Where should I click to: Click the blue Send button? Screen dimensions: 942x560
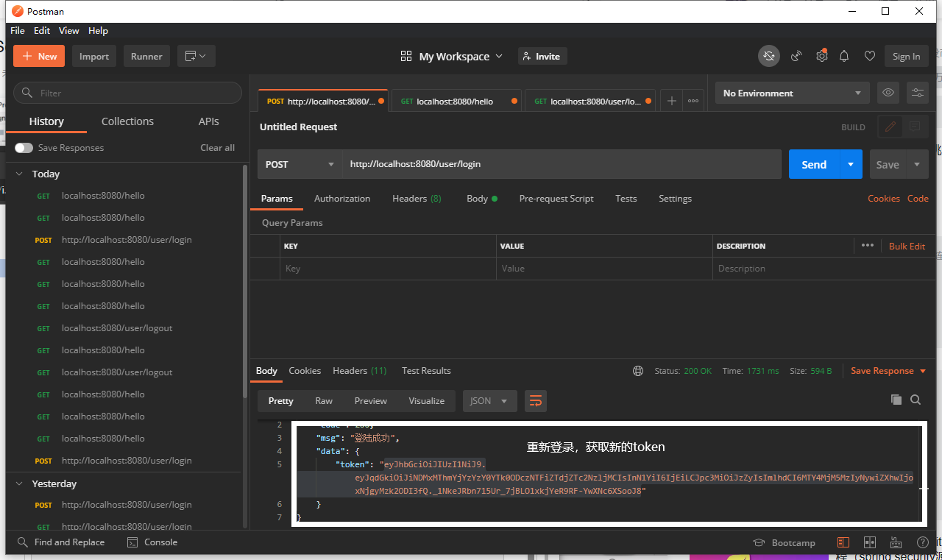(814, 164)
